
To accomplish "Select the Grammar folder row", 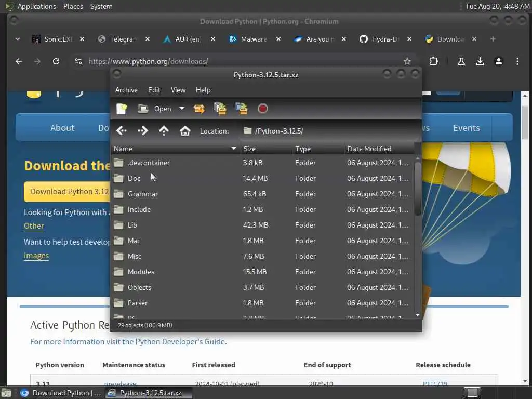I will tap(262, 194).
